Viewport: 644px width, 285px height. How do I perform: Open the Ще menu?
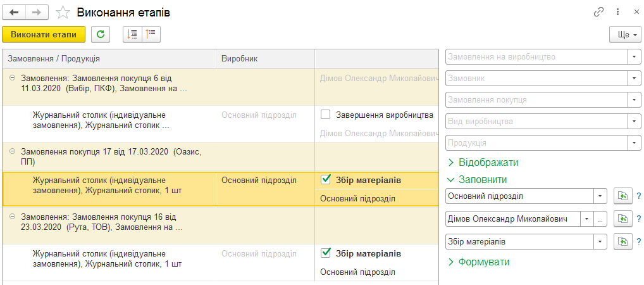[625, 35]
